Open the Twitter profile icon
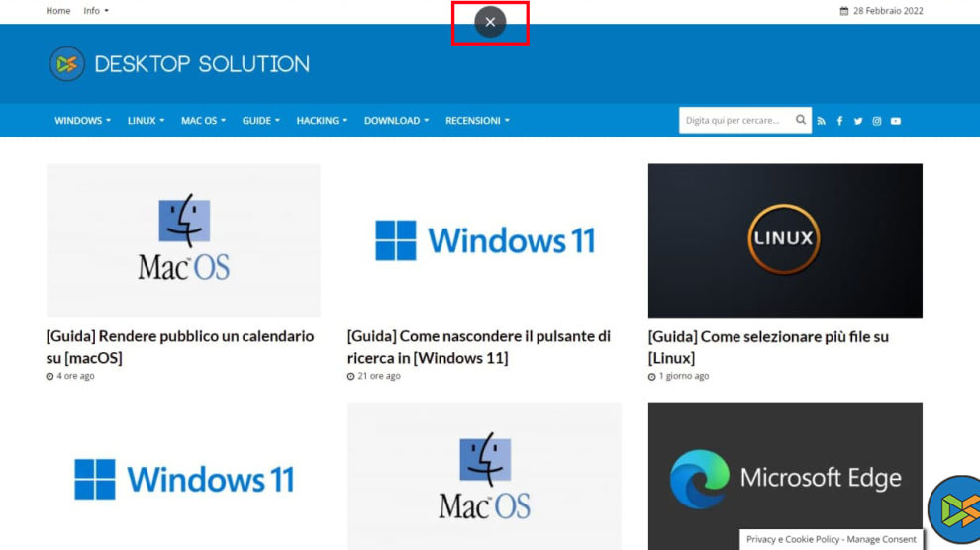 [x=858, y=121]
